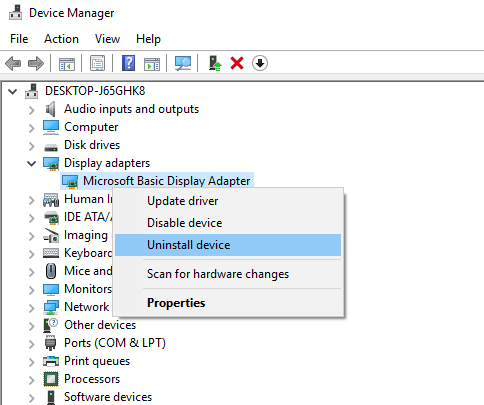
Task: Expand the Processors chevron
Action: coord(31,380)
